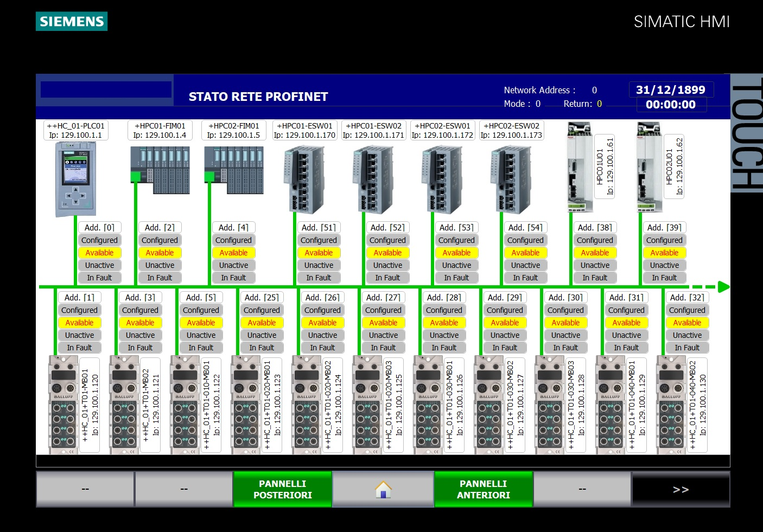Click the green arrow at bus line end
This screenshot has width=763, height=532.
click(723, 286)
